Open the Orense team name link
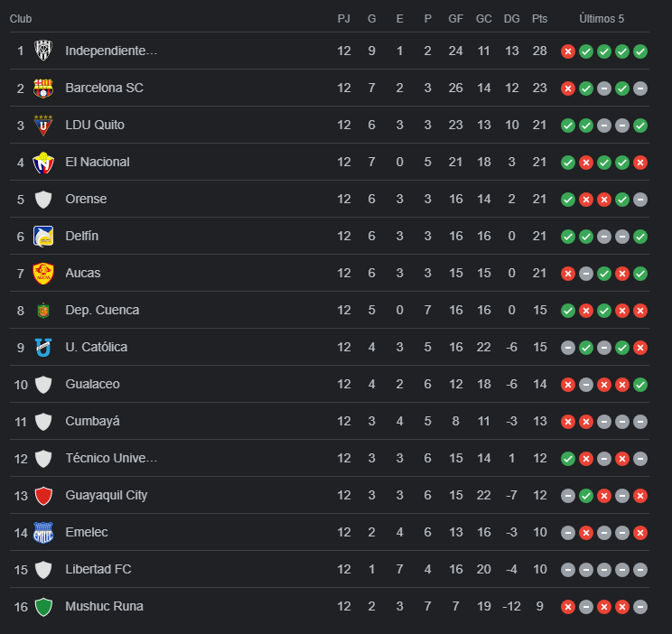672x634 pixels. tap(86, 199)
